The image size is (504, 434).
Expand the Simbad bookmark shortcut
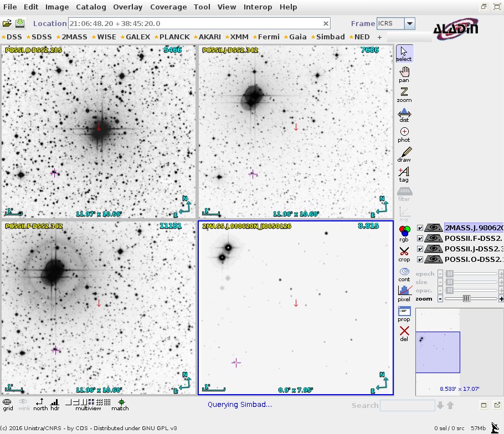tap(328, 37)
